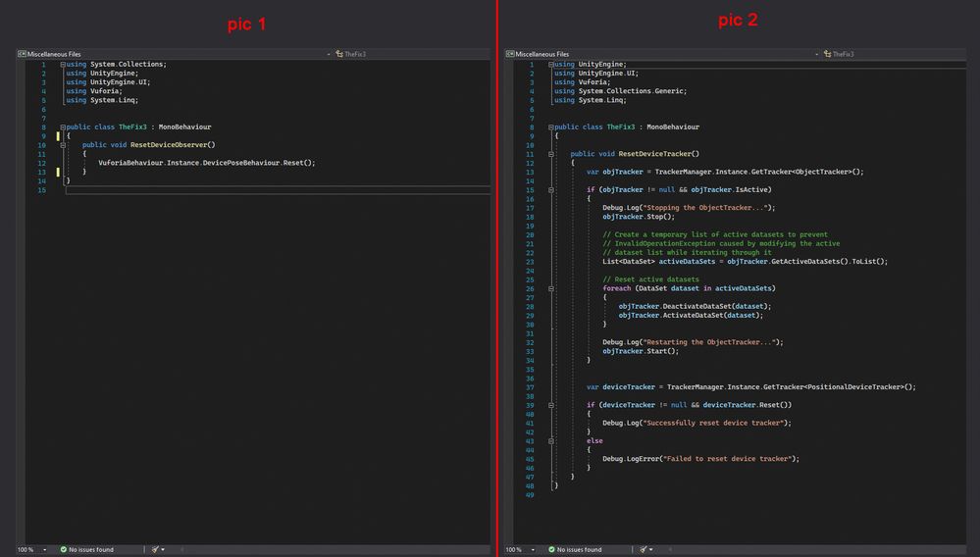The height and width of the screenshot is (557, 980).
Task: Click the empty line 15 in pic 1 editor
Action: 196,189
